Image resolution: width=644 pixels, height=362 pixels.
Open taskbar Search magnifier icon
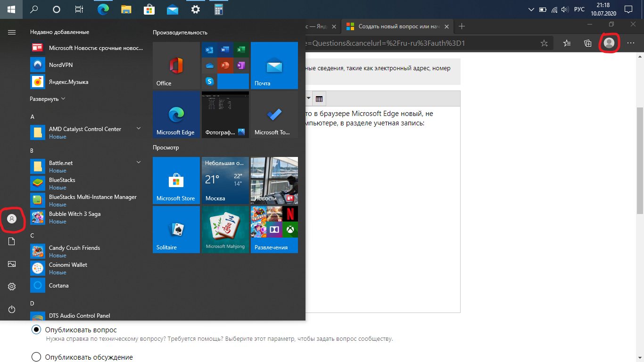34,9
